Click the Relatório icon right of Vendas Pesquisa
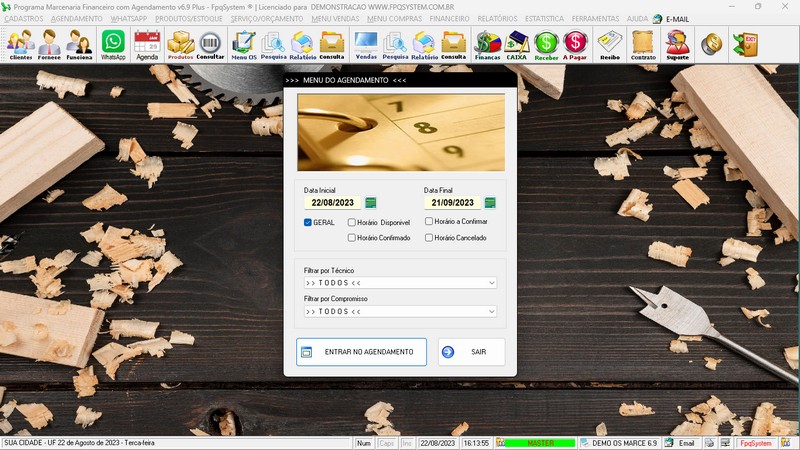The image size is (800, 450). pyautogui.click(x=424, y=45)
